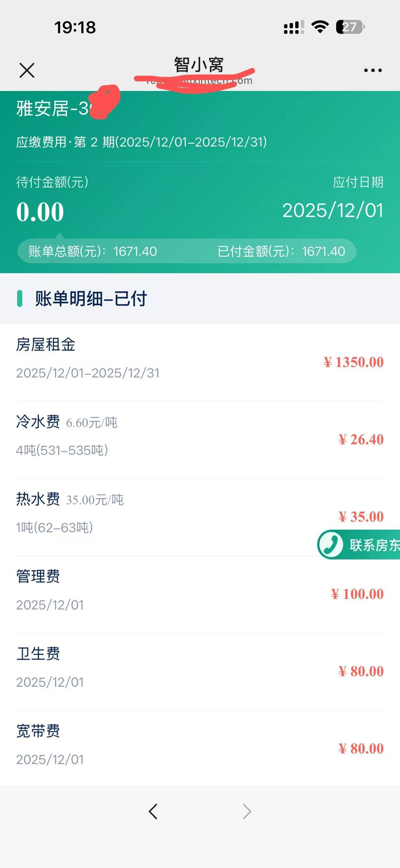Image resolution: width=400 pixels, height=868 pixels.
Task: Tap the 宽带费 bill entry
Action: [200, 749]
